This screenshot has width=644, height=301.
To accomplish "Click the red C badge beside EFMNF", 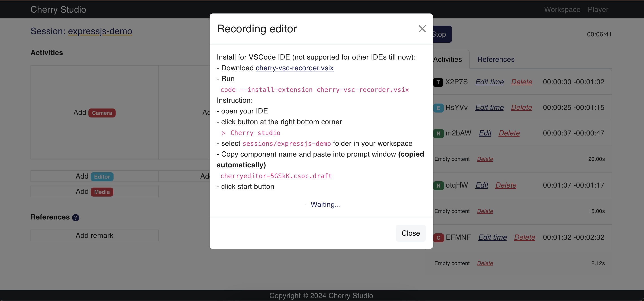I will point(438,237).
